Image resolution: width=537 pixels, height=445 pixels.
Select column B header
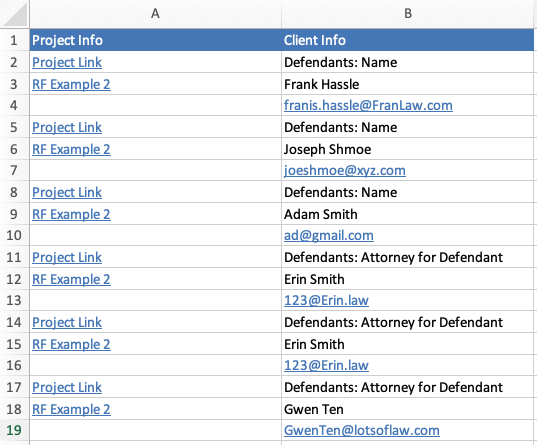408,14
